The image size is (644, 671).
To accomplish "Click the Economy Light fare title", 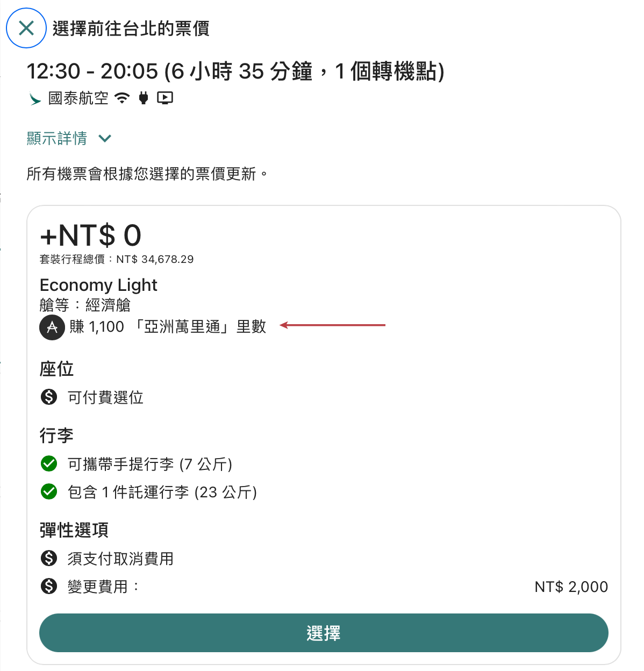I will [x=98, y=285].
